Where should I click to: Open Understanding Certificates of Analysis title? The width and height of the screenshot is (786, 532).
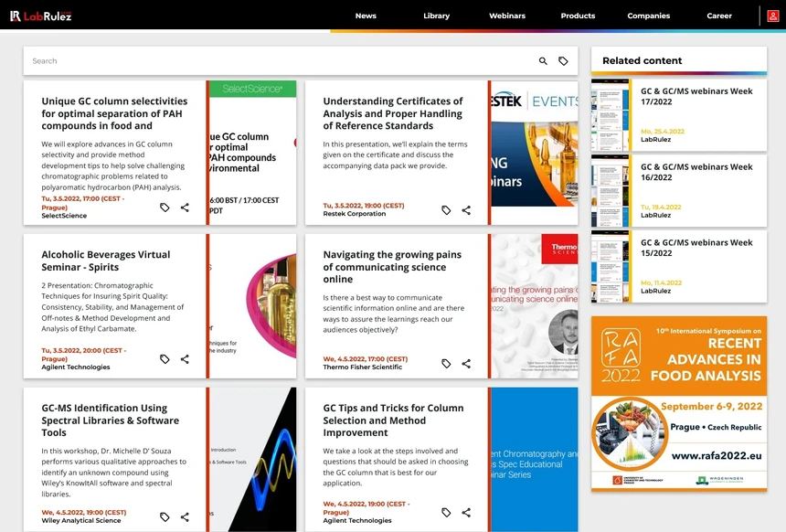pos(393,113)
